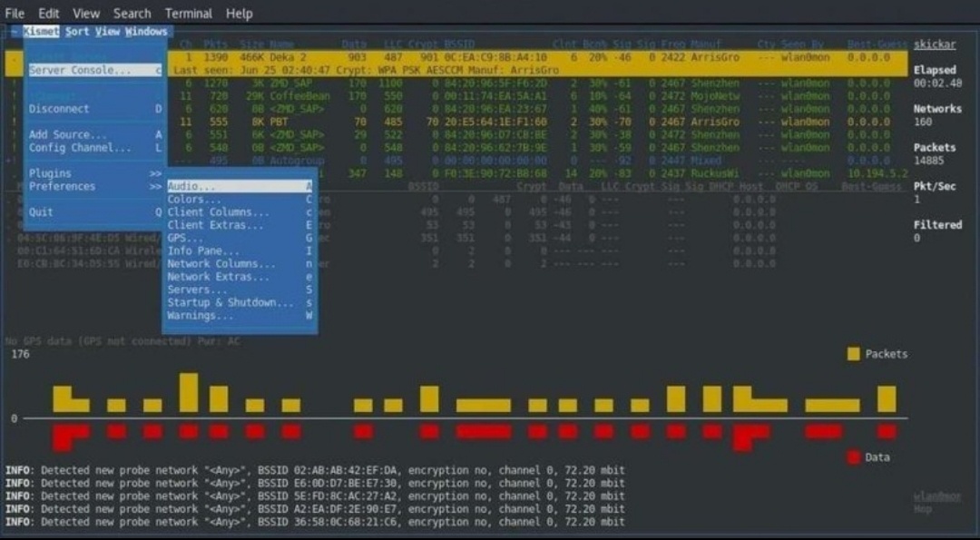This screenshot has height=540, width=980.
Task: Open the Terminal menu in menu bar
Action: coord(189,13)
